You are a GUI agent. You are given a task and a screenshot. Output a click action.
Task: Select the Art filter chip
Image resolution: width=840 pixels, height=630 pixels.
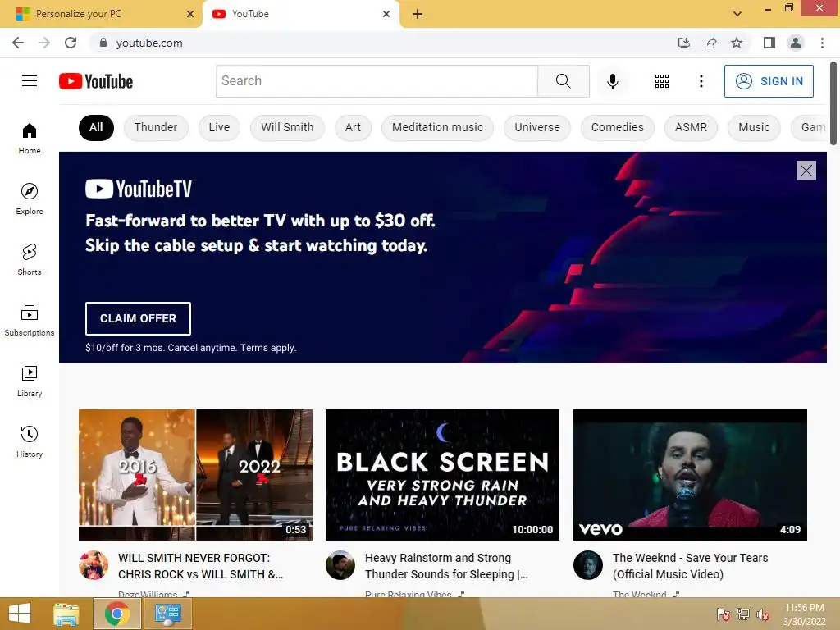tap(353, 127)
